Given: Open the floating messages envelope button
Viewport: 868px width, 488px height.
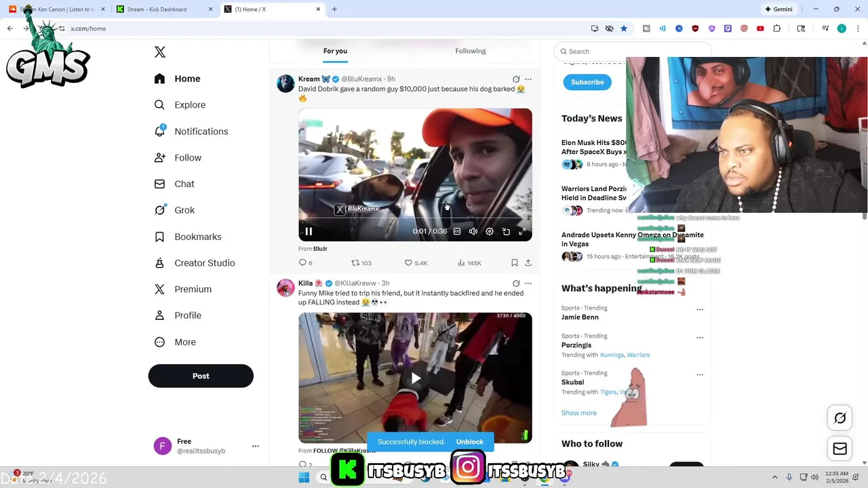Looking at the screenshot, I should click(840, 449).
